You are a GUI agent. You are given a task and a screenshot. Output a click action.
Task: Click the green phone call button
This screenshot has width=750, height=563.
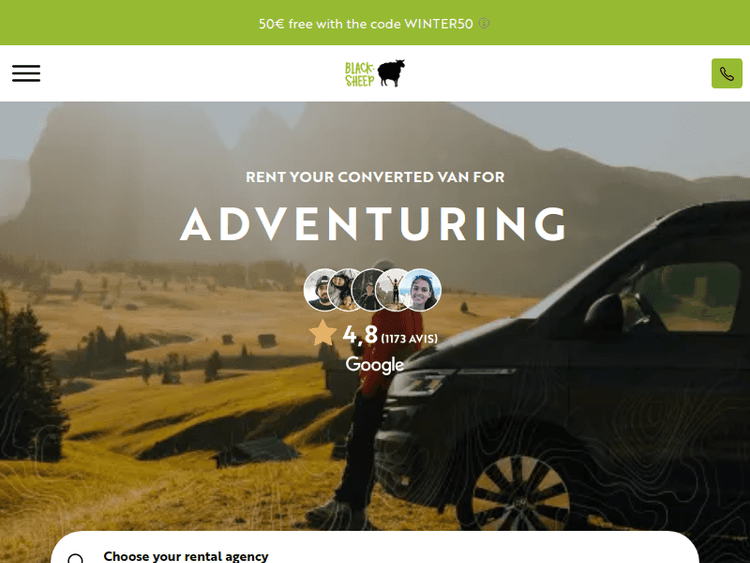pos(727,73)
